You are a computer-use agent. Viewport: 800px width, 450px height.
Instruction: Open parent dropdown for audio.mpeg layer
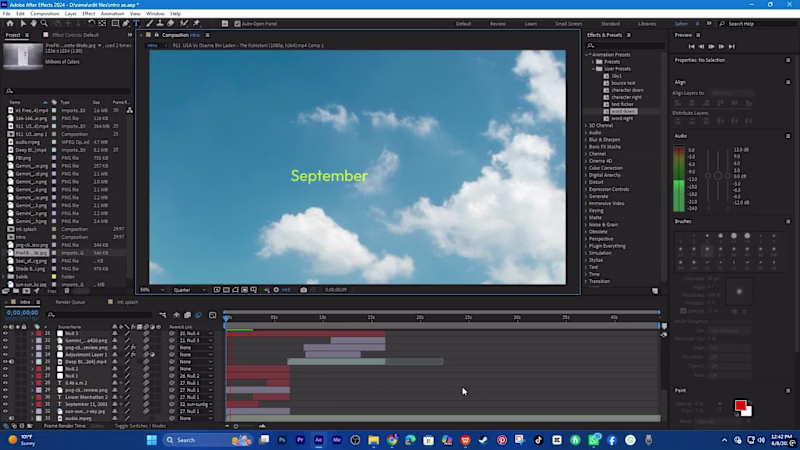(x=195, y=418)
